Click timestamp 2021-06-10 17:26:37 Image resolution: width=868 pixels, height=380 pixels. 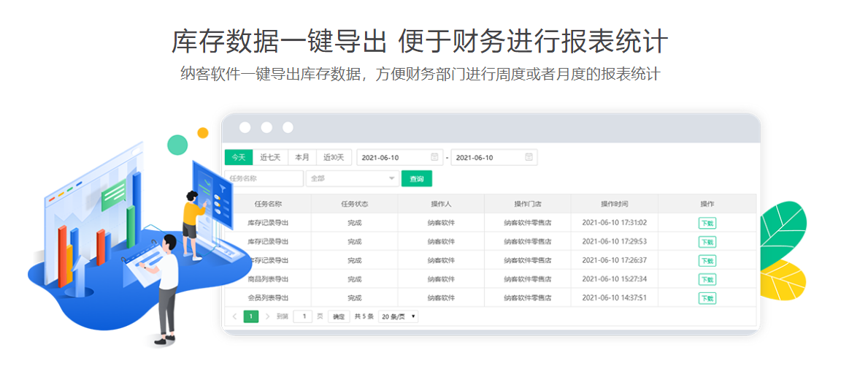coord(615,260)
